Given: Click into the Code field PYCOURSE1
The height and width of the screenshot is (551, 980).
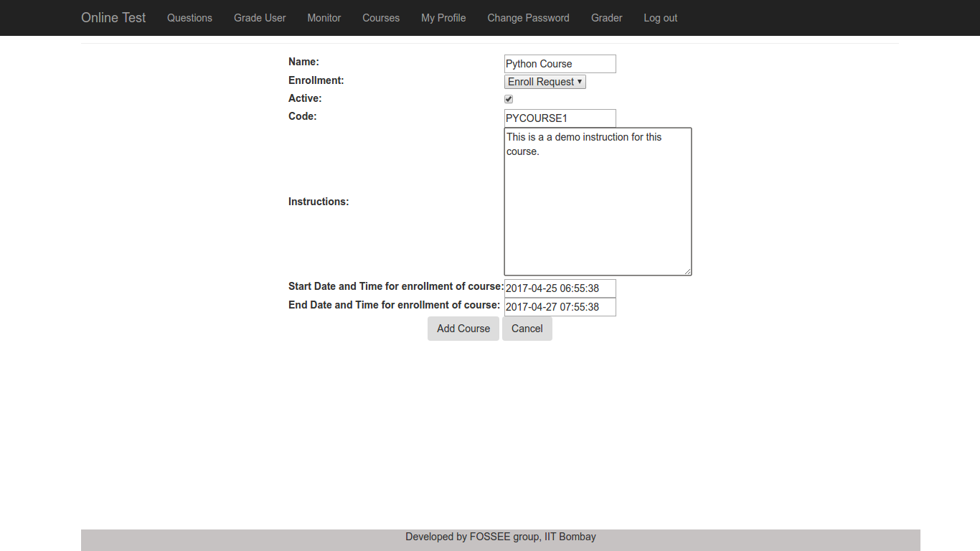Looking at the screenshot, I should click(x=560, y=118).
